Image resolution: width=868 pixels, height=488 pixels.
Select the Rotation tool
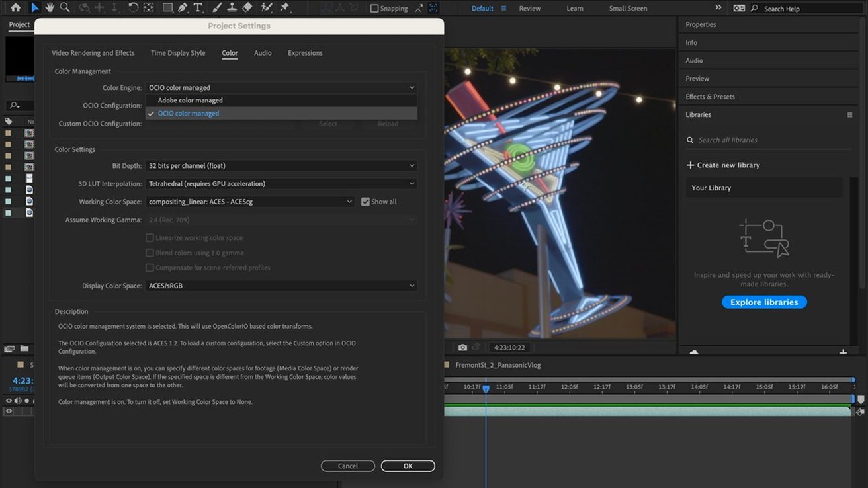[x=133, y=8]
